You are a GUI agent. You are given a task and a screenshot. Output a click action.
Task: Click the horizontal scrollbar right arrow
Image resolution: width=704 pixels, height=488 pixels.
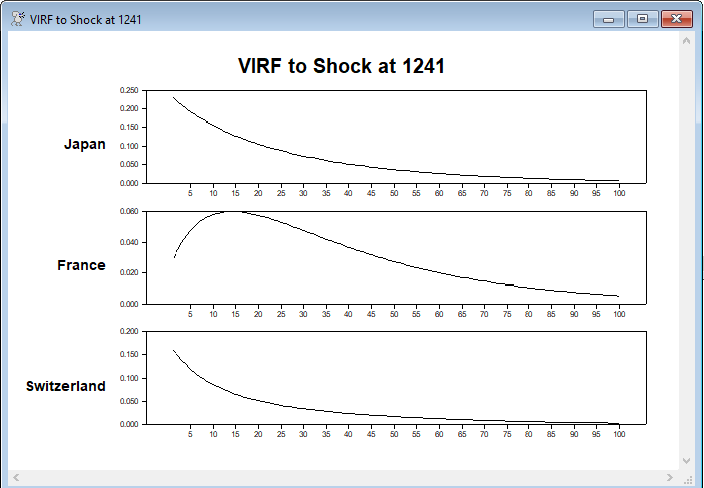[671, 477]
